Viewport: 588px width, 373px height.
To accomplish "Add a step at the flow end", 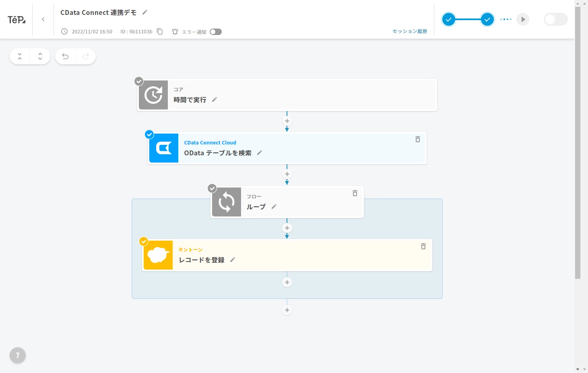I will click(x=287, y=310).
